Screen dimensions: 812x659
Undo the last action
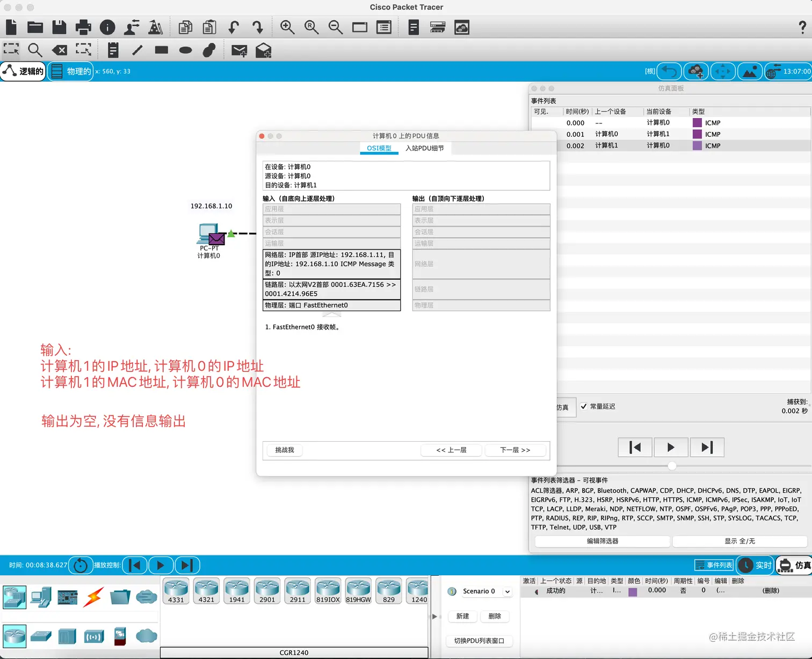[234, 27]
